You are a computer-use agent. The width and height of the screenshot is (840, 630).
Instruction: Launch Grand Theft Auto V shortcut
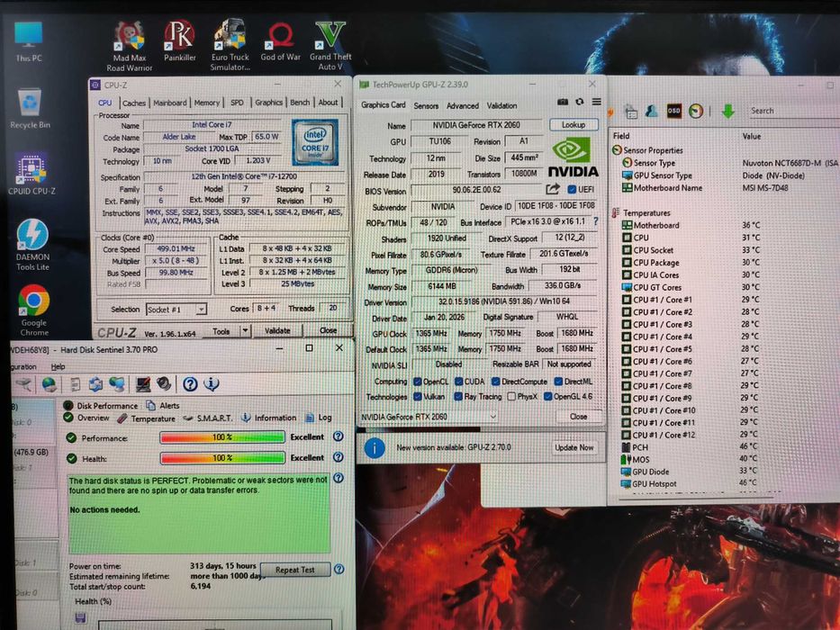(x=330, y=46)
